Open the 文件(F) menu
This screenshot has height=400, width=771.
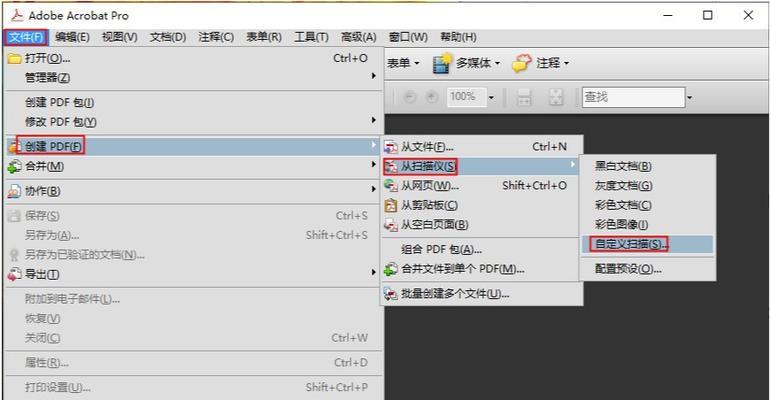[27, 37]
